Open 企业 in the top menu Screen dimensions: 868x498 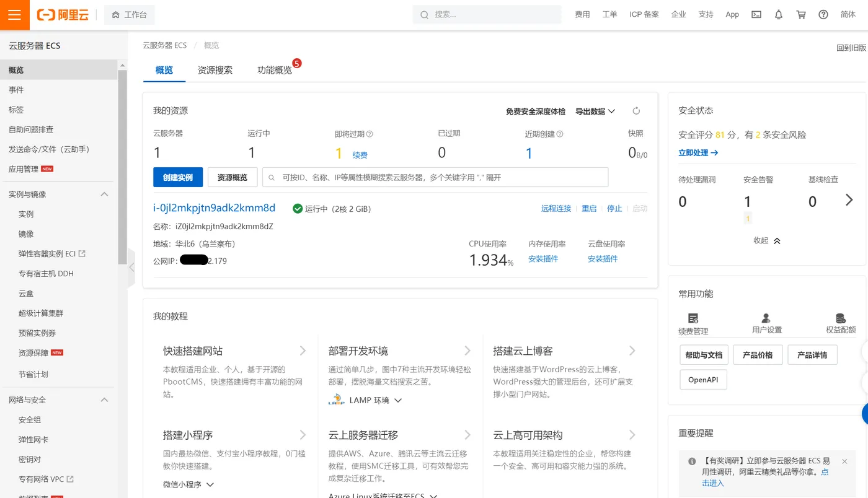(678, 15)
